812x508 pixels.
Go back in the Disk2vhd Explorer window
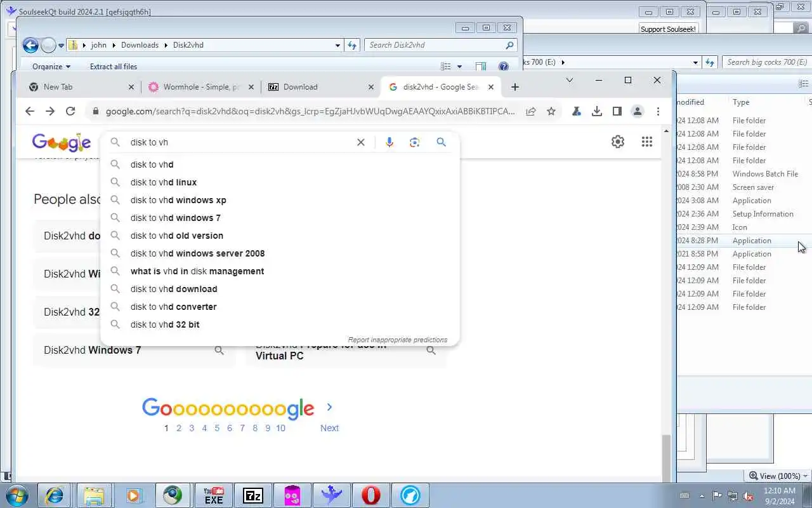[30, 45]
